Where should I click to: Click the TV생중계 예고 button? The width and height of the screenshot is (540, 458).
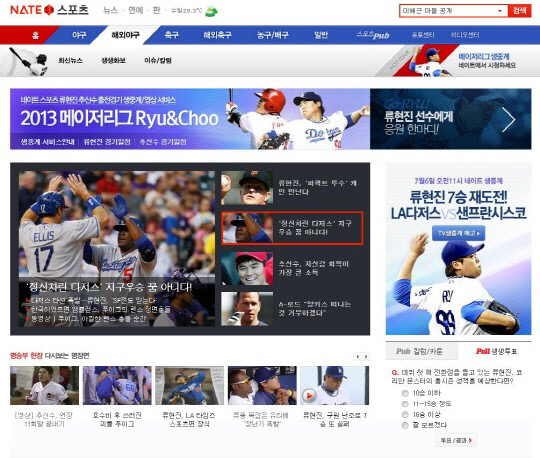pyautogui.click(x=458, y=233)
